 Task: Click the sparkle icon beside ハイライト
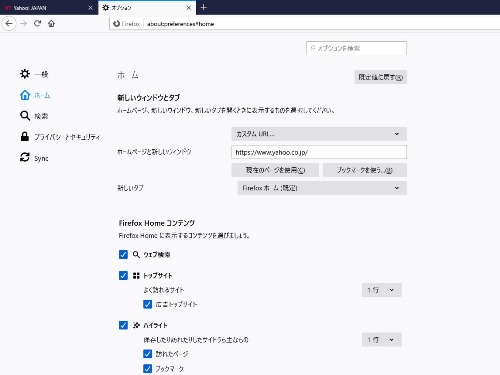(136, 325)
